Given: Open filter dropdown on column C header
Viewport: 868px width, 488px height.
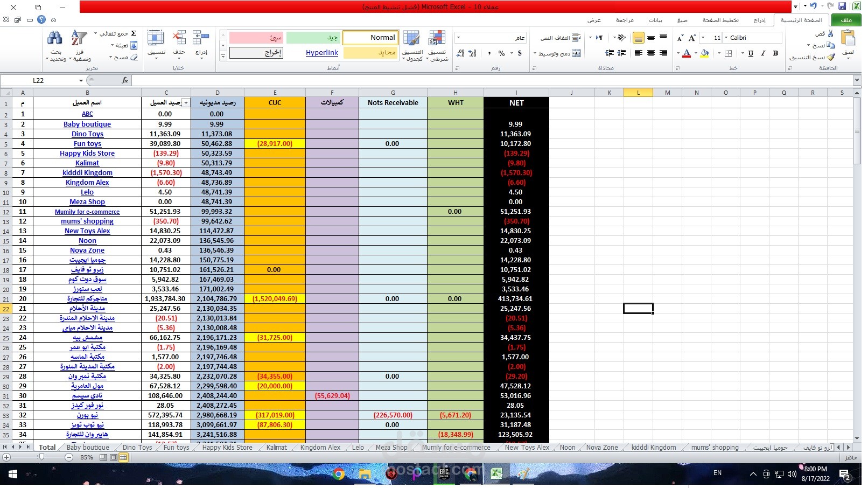Looking at the screenshot, I should pyautogui.click(x=186, y=103).
